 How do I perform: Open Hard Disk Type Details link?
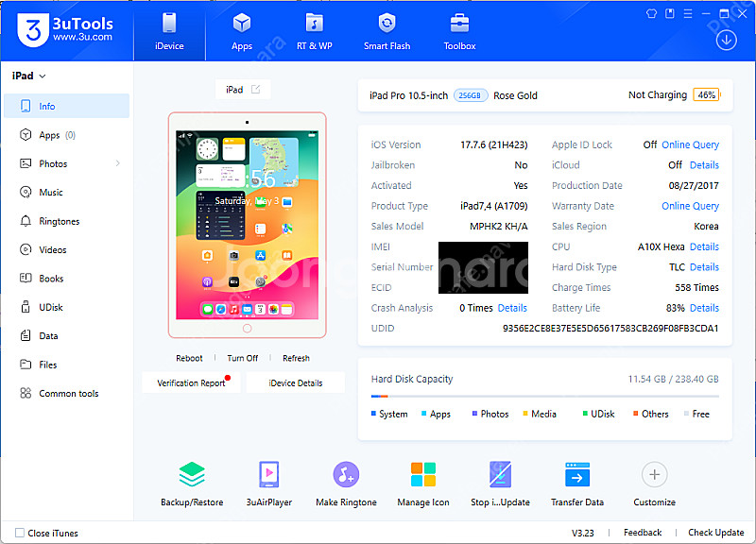click(704, 267)
